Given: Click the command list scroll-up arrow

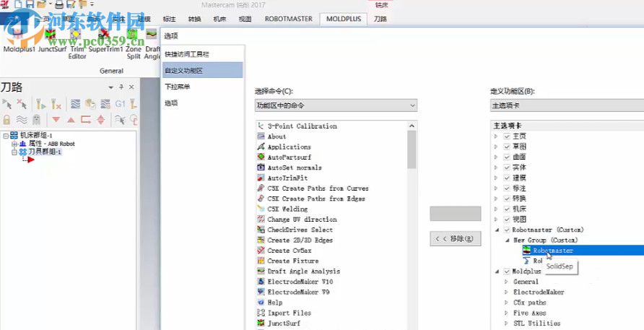Looking at the screenshot, I should pyautogui.click(x=412, y=126).
